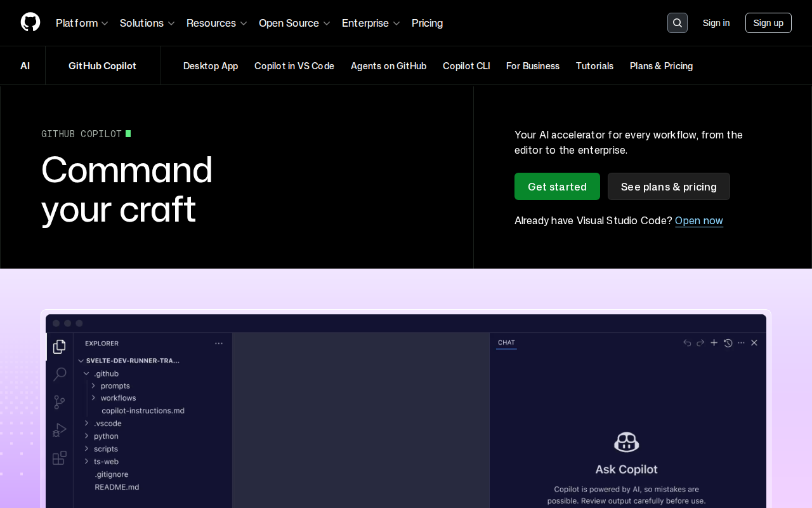
Task: Open chat panel more-actions ellipsis
Action: (x=741, y=343)
